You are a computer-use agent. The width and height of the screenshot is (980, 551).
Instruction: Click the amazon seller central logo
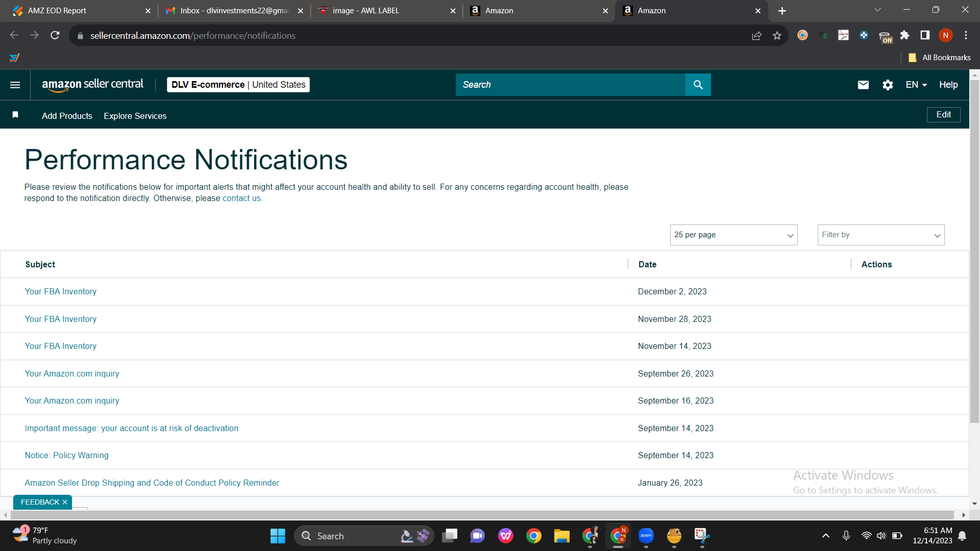(92, 85)
